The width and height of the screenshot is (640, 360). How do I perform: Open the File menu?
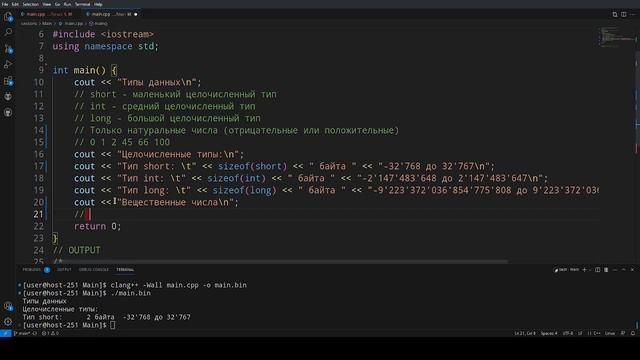point(5,4)
